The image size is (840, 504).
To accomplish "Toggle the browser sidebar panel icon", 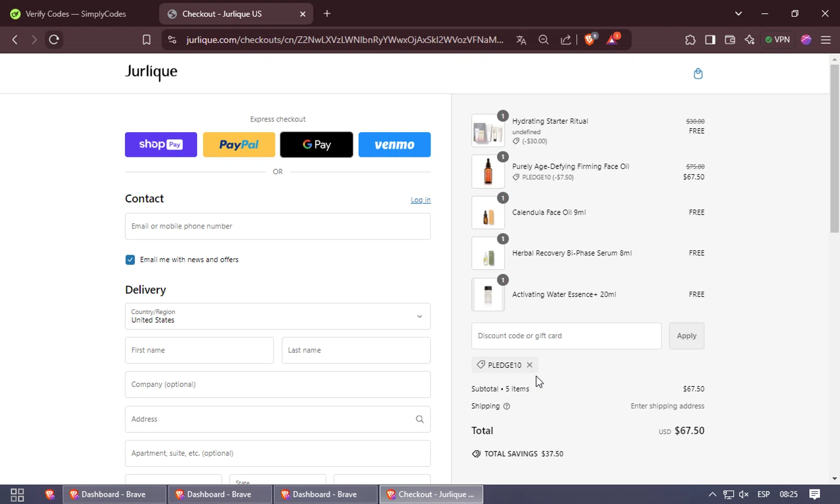I will tap(710, 40).
